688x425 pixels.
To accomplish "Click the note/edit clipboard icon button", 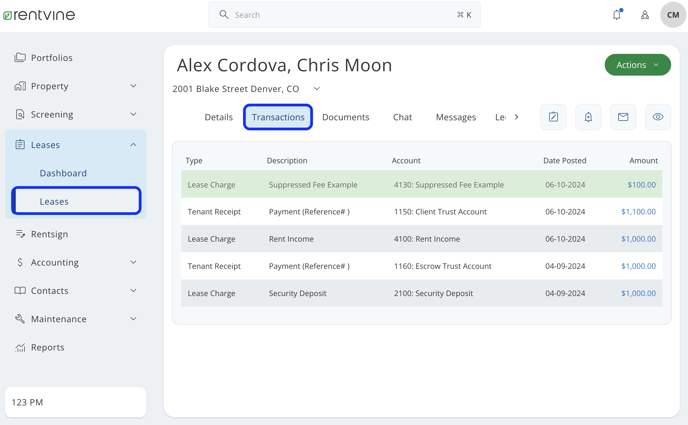I will tap(553, 117).
